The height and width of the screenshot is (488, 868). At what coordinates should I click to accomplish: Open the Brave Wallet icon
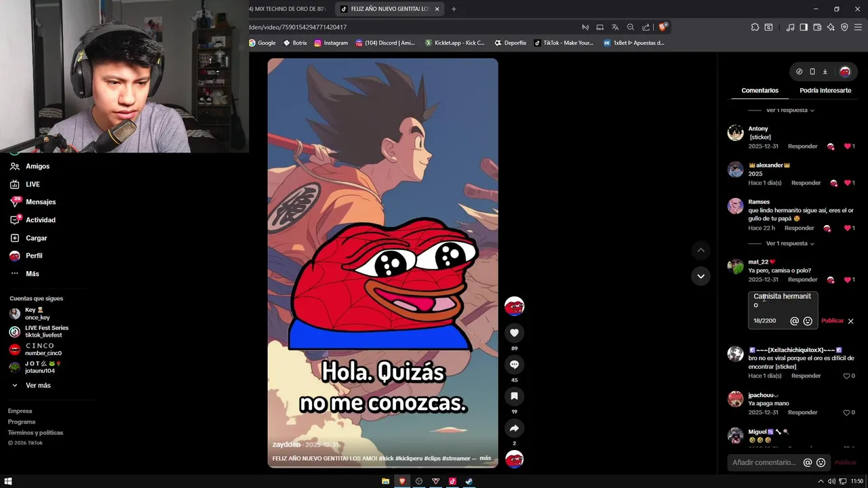pyautogui.click(x=817, y=27)
